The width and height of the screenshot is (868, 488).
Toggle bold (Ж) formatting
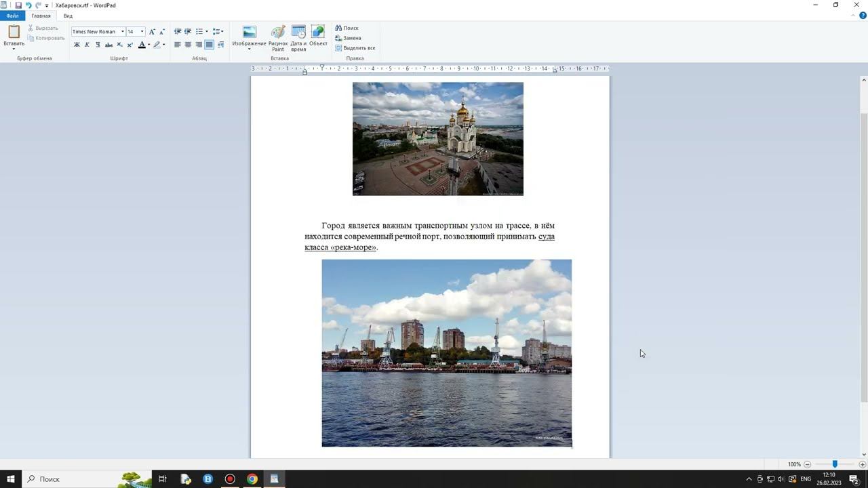[x=77, y=45]
